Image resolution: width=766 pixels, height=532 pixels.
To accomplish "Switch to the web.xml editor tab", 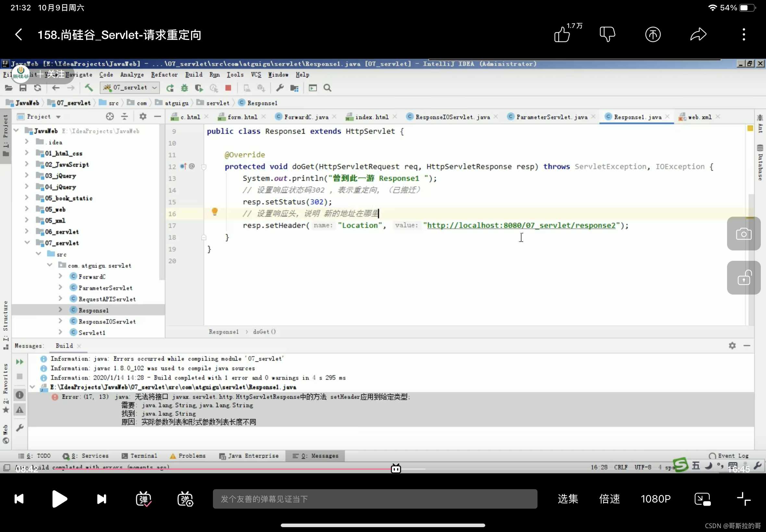I will pyautogui.click(x=698, y=117).
